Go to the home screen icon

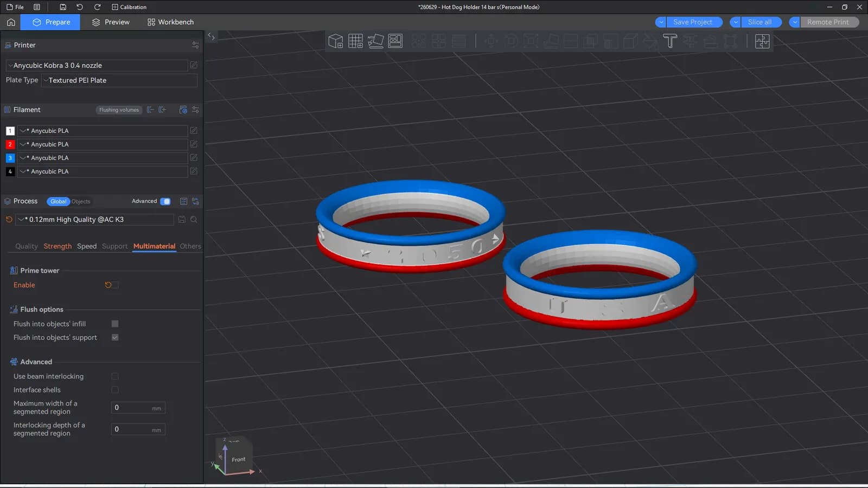tap(11, 22)
